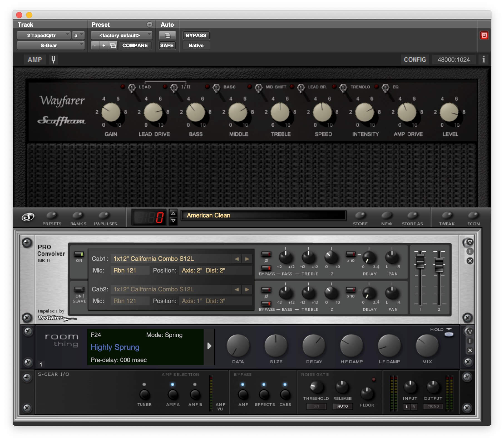Open the CONFIG menu
This screenshot has width=504, height=441.
tap(415, 60)
